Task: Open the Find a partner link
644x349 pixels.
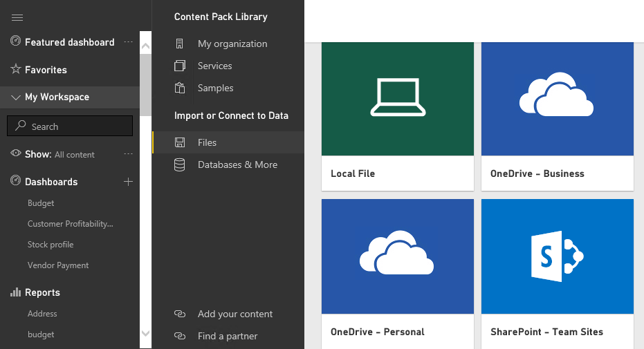Action: click(x=228, y=337)
